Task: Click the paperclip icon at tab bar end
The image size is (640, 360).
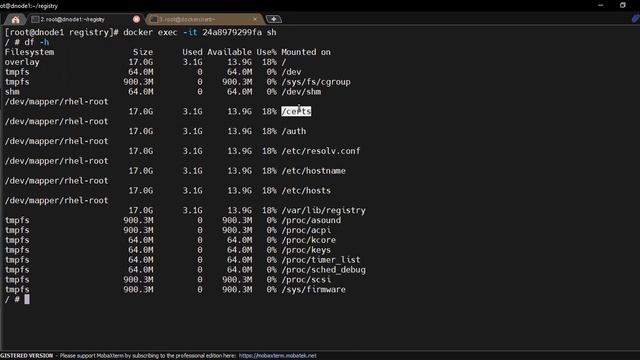Action: coord(635,18)
